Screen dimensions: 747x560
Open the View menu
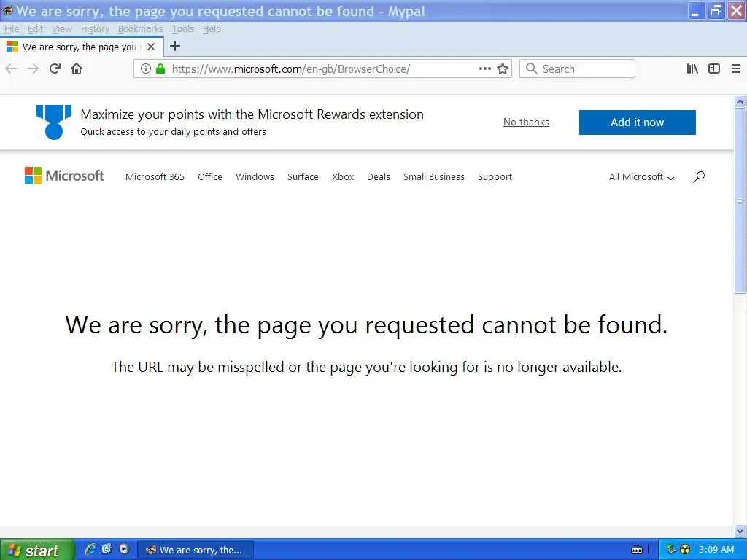pos(62,29)
